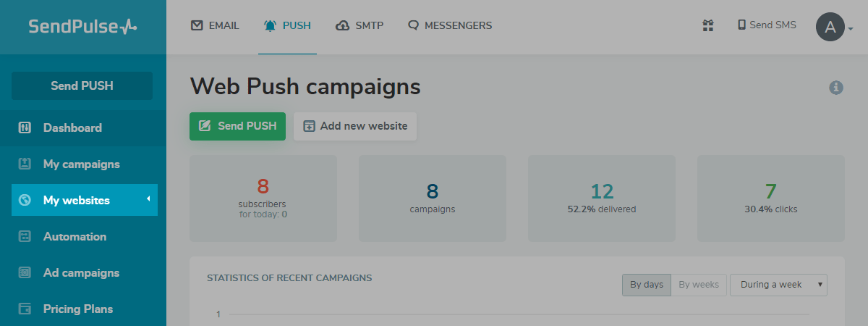Open Dashboard in the sidebar
The height and width of the screenshot is (326, 868).
(83, 128)
